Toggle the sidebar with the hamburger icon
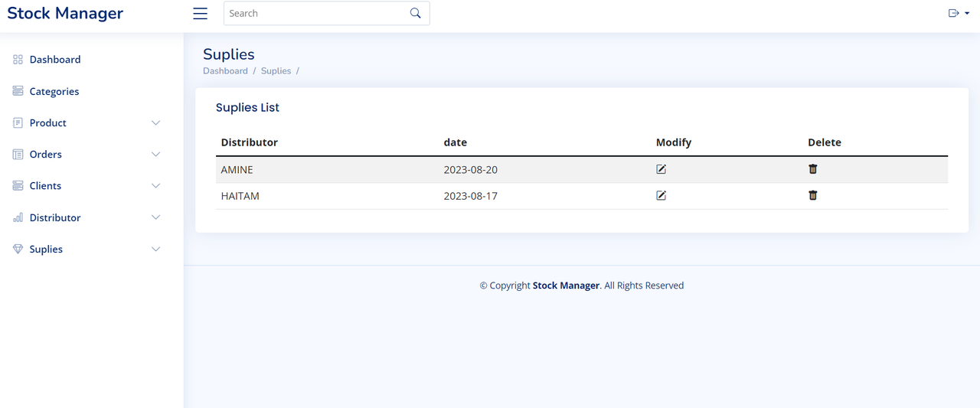The width and height of the screenshot is (980, 408). pos(200,14)
